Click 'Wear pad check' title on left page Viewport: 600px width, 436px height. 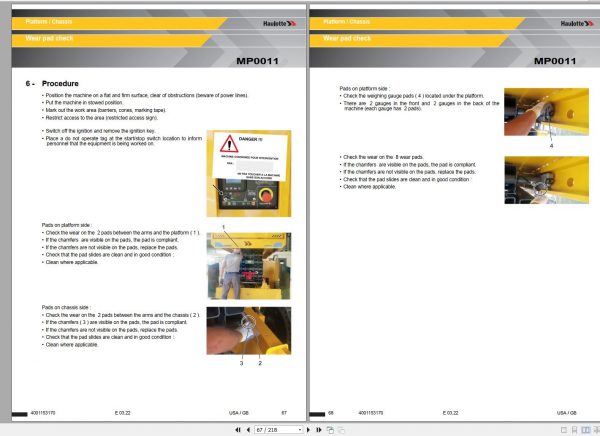pyautogui.click(x=49, y=38)
